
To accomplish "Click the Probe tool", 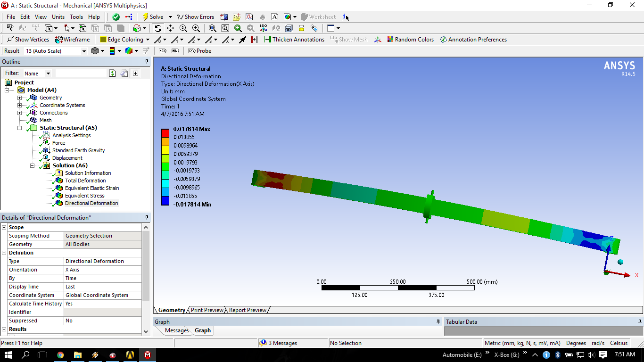I will [x=200, y=51].
